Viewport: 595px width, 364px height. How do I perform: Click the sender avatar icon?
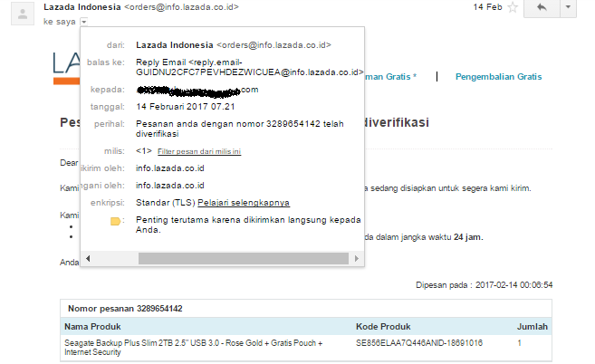pos(23,14)
